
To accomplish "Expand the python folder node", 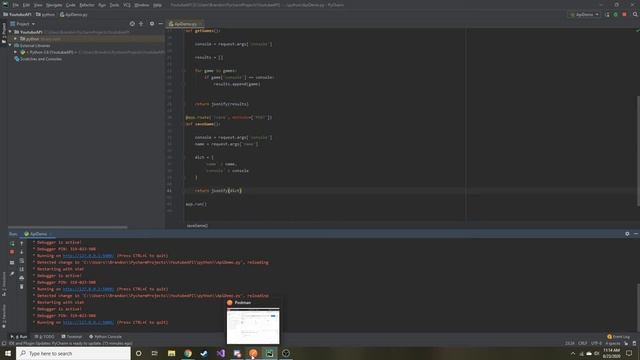I will 16,39.
